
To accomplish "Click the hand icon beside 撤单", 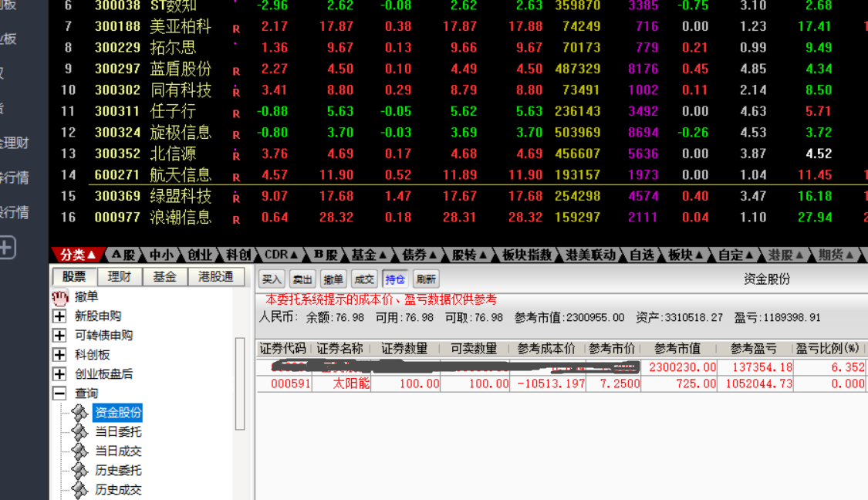I will [x=59, y=297].
